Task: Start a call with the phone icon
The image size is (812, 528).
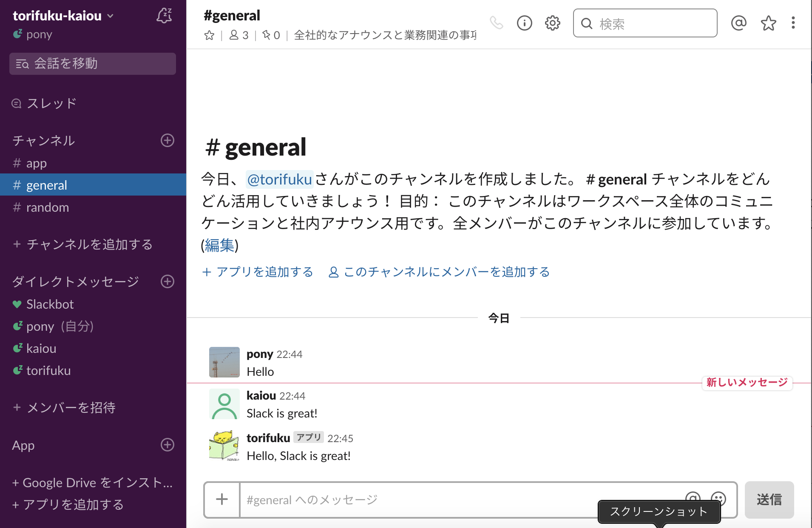Action: [x=496, y=23]
